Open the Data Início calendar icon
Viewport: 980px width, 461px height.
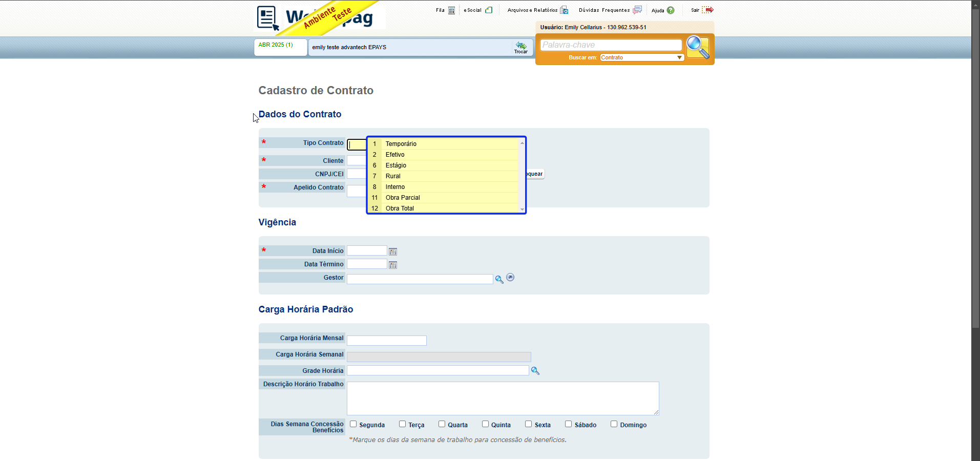point(393,252)
